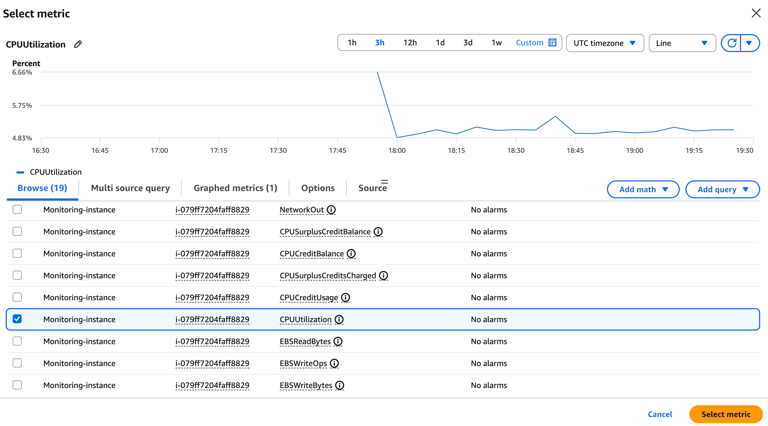This screenshot has height=426, width=768.
Task: Refresh the graph with the refresh icon
Action: [732, 43]
